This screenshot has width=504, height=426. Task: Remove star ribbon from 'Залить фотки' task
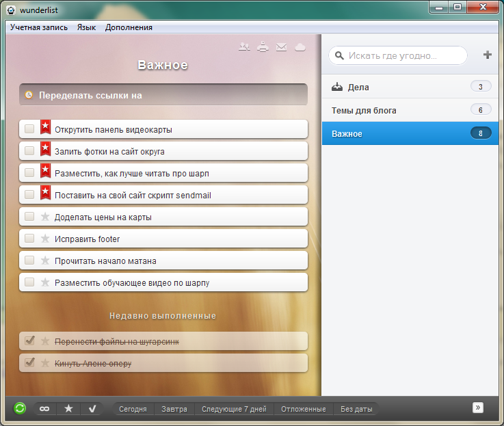point(45,149)
